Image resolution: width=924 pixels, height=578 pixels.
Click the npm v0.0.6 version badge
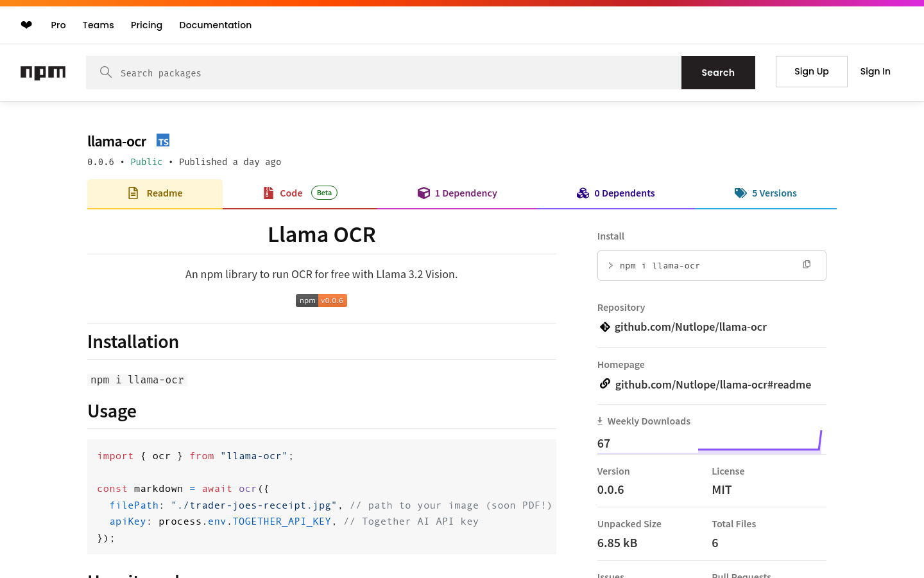tap(321, 301)
